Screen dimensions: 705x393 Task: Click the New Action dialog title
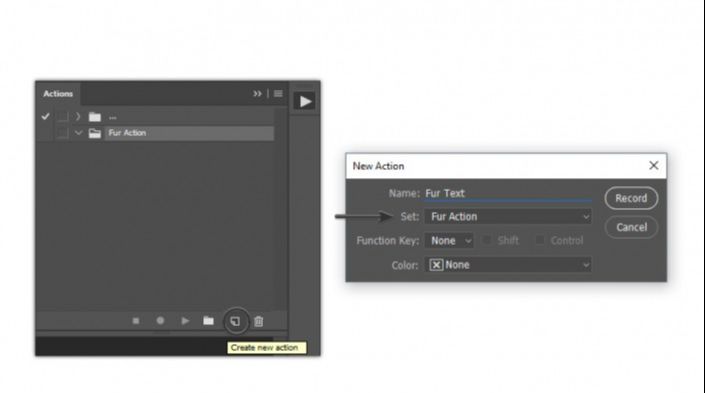pos(378,166)
